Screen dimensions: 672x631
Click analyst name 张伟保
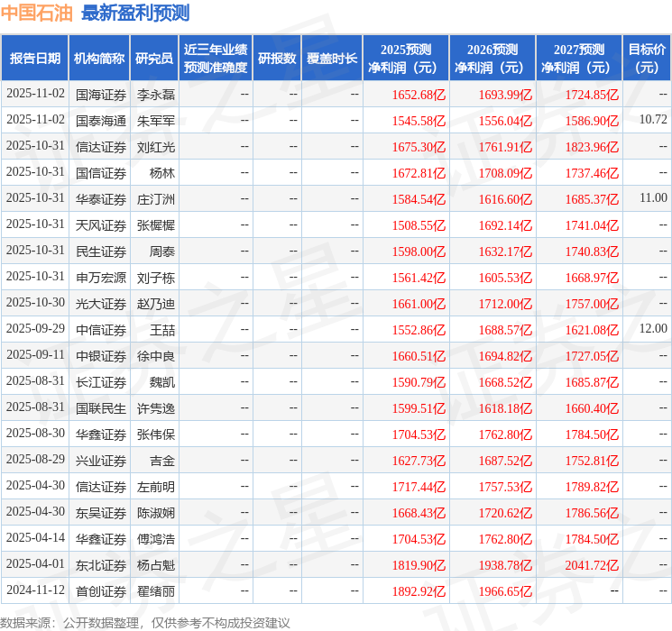(x=156, y=434)
